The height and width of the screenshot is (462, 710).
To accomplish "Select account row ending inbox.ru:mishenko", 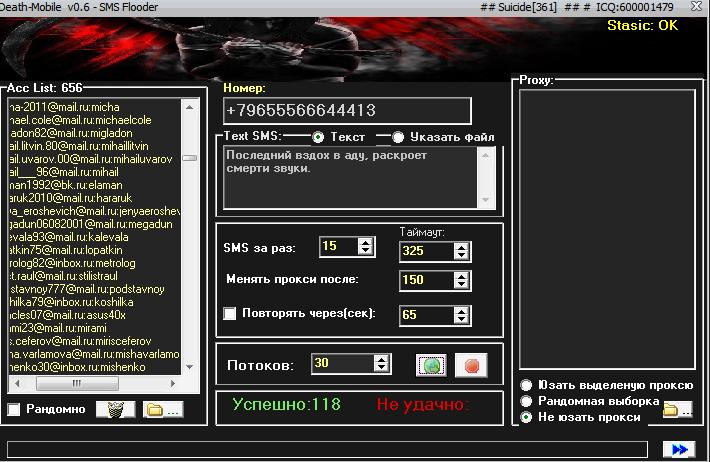I will [x=95, y=367].
